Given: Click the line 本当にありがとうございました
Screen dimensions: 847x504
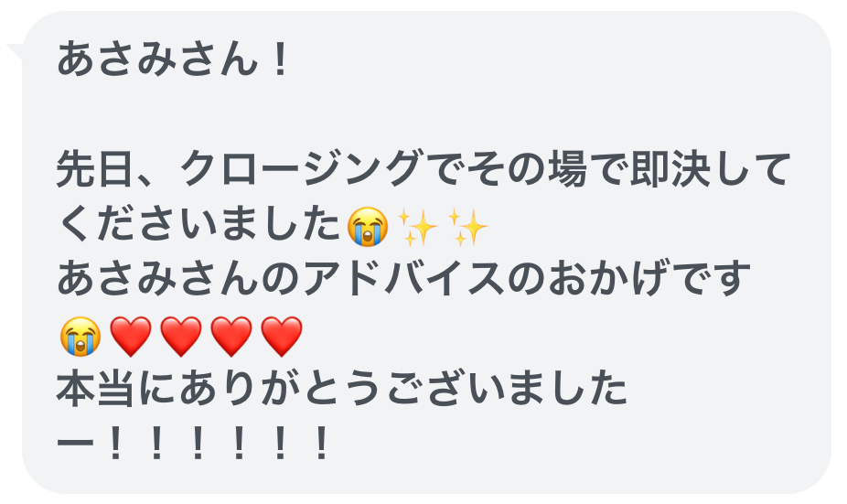Looking at the screenshot, I should [342, 389].
